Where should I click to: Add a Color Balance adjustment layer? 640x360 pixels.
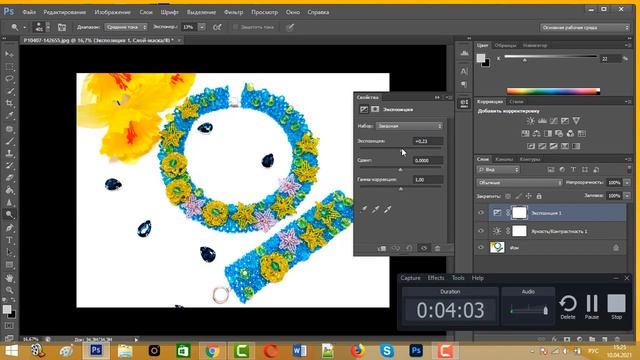(x=536, y=133)
